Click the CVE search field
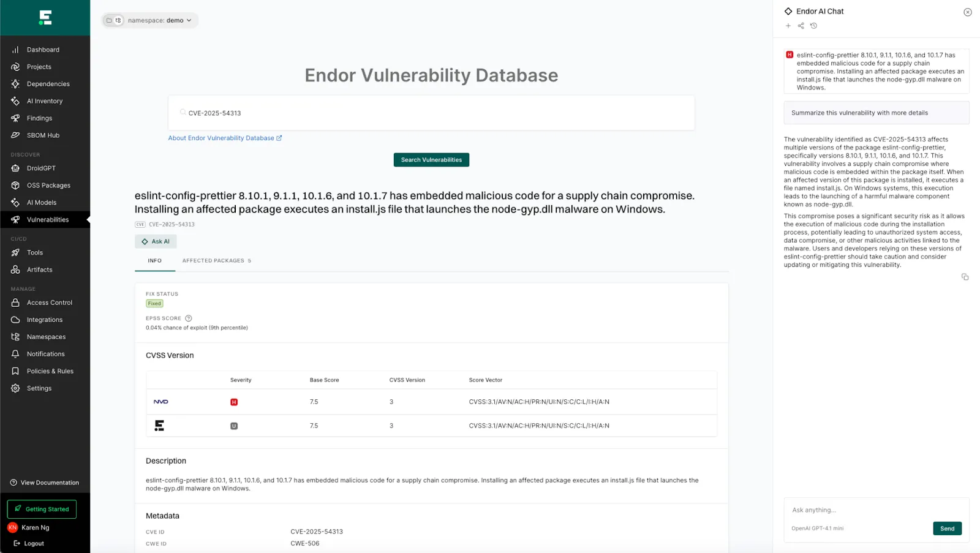This screenshot has width=980, height=553. click(x=431, y=113)
